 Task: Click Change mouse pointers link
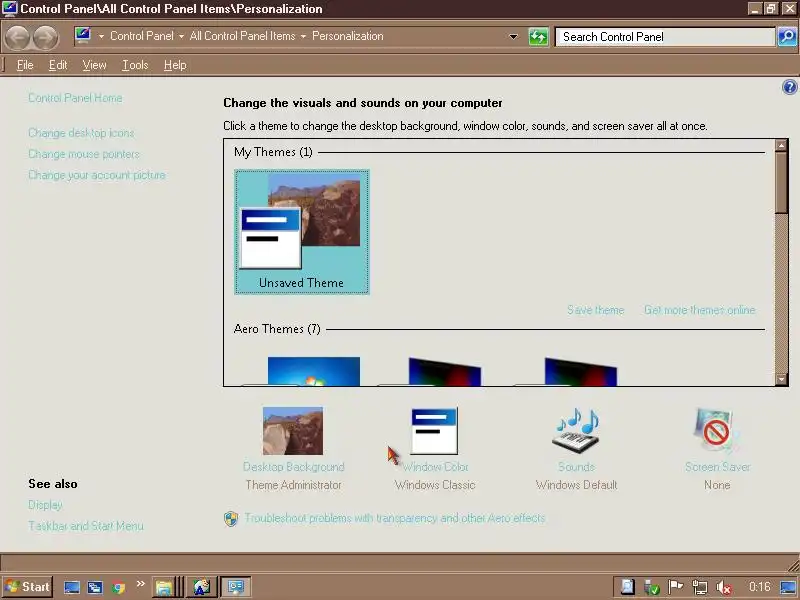[84, 154]
